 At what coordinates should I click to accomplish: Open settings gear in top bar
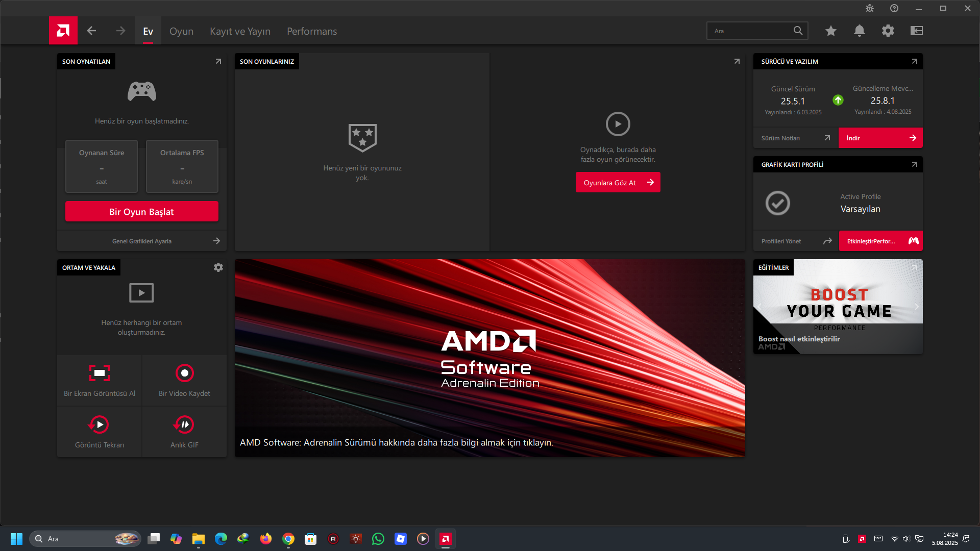point(888,31)
